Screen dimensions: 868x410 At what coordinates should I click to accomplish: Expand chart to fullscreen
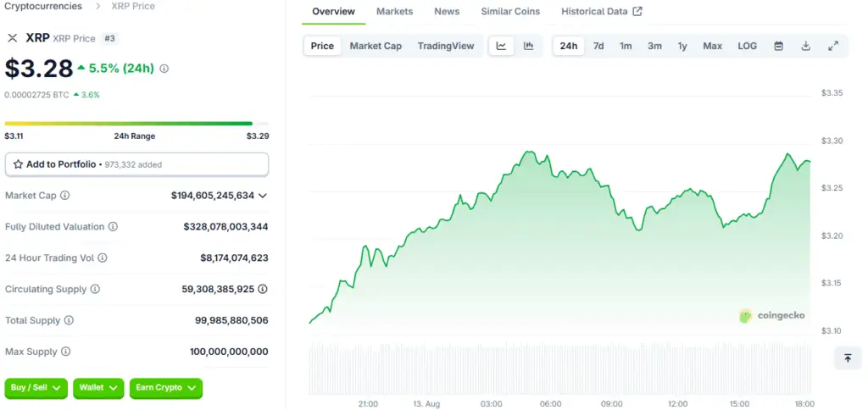tap(832, 46)
